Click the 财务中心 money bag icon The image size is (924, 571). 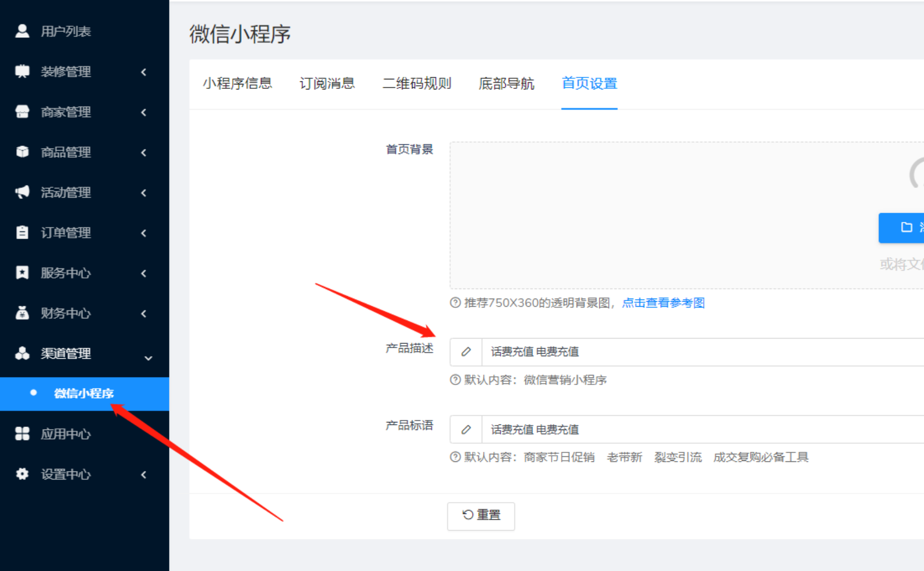tap(22, 313)
